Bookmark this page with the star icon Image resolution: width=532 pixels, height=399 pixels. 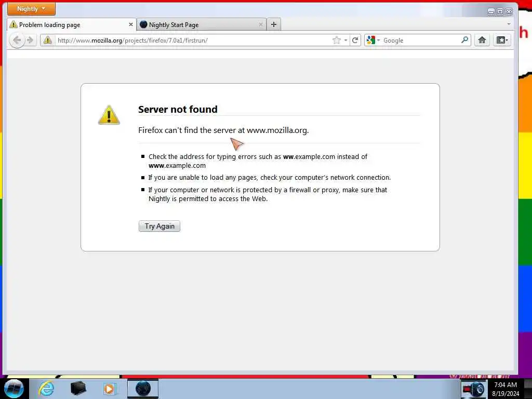(336, 41)
